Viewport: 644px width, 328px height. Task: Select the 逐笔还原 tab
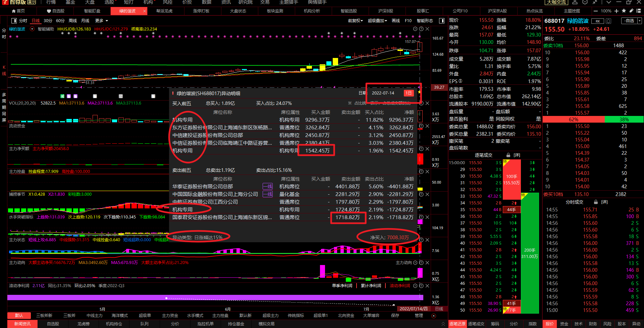pos(458,324)
